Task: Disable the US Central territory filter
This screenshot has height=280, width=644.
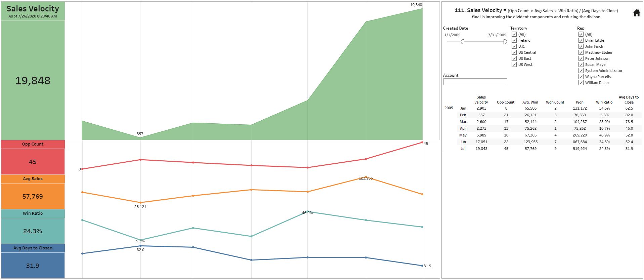Action: [514, 52]
